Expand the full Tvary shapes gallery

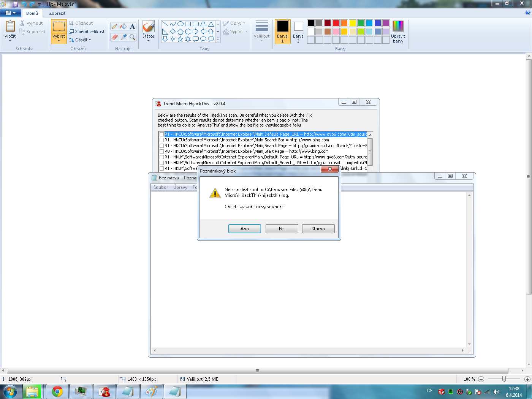point(218,39)
